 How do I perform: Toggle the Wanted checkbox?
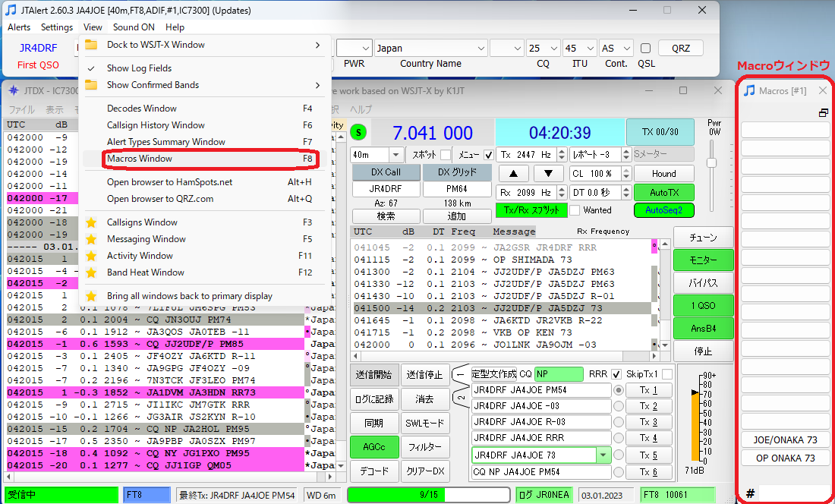(575, 210)
